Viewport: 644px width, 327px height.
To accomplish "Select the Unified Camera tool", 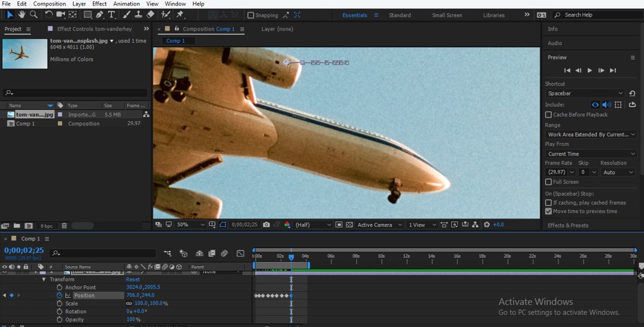I will pos(60,15).
